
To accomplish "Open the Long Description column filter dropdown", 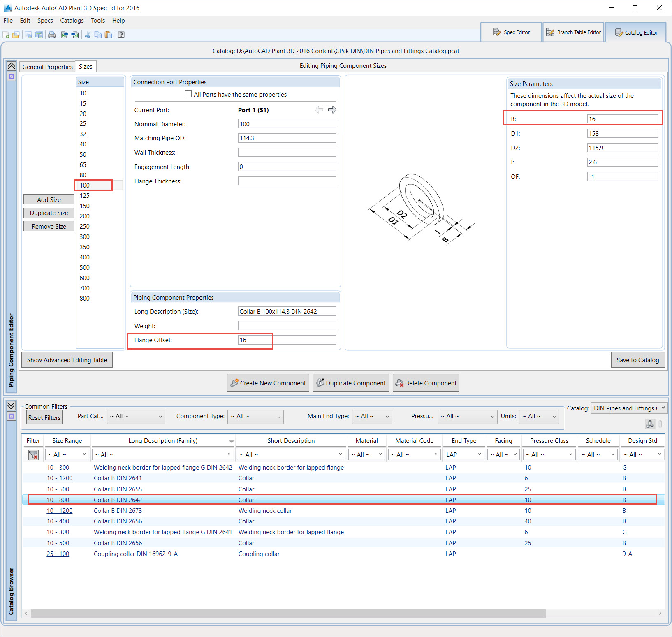I will tap(163, 455).
